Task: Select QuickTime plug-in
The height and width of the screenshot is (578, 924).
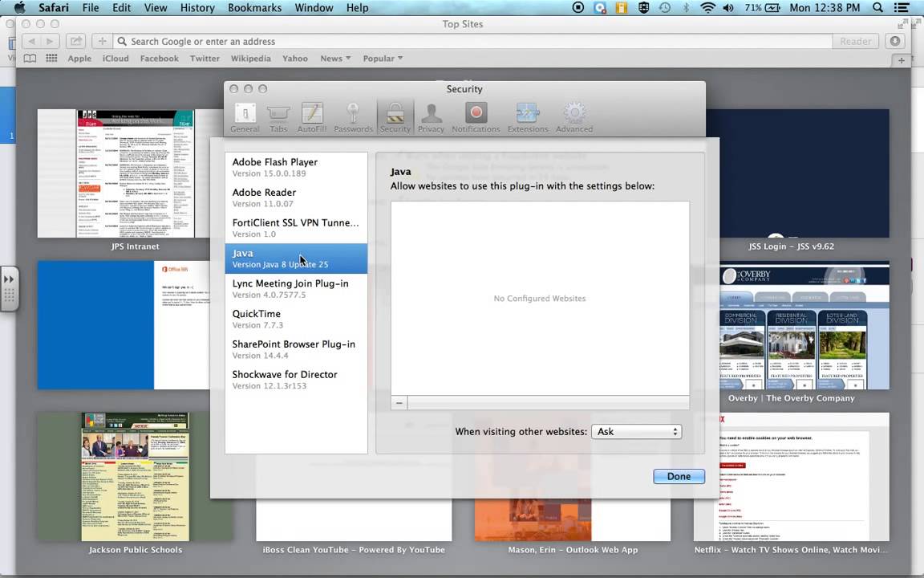Action: click(x=296, y=319)
